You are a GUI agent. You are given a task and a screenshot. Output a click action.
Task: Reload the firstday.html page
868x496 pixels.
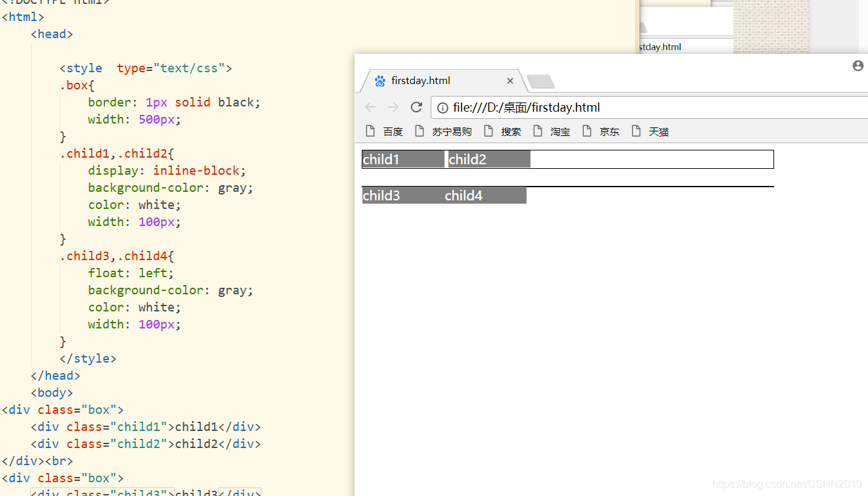[416, 107]
